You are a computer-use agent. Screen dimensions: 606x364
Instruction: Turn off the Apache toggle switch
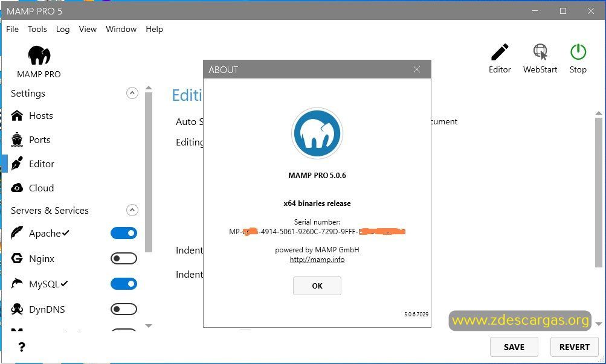[x=124, y=233]
